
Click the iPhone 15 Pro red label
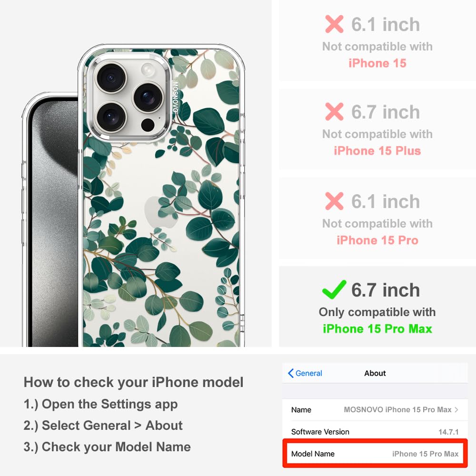pyautogui.click(x=377, y=240)
